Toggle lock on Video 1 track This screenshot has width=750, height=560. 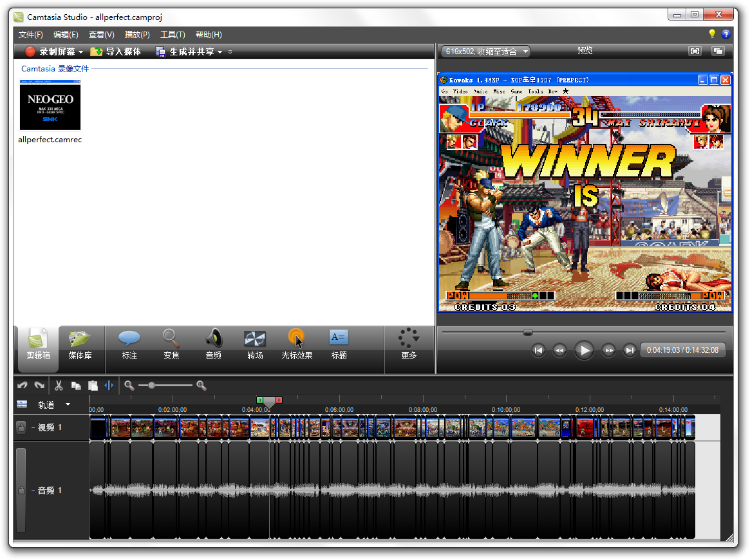tap(21, 427)
